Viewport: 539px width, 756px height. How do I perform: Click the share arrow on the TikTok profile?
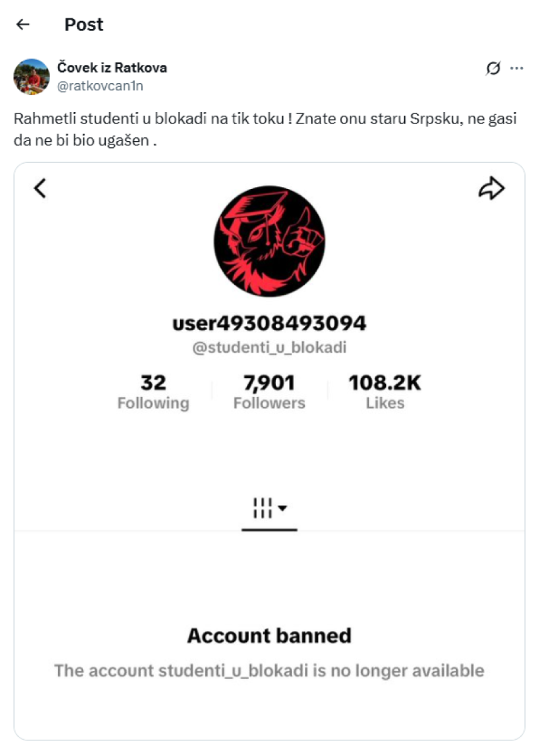(491, 188)
